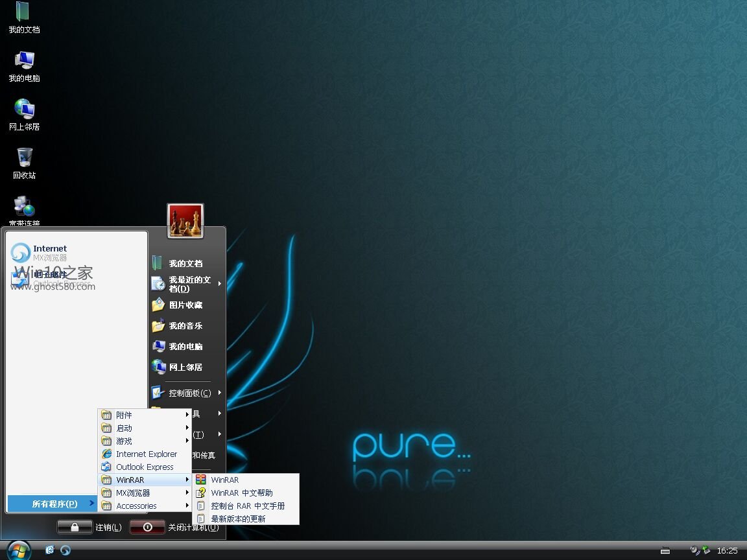Launch MX browser from quick launch bar
This screenshot has width=747, height=560.
pyautogui.click(x=65, y=550)
